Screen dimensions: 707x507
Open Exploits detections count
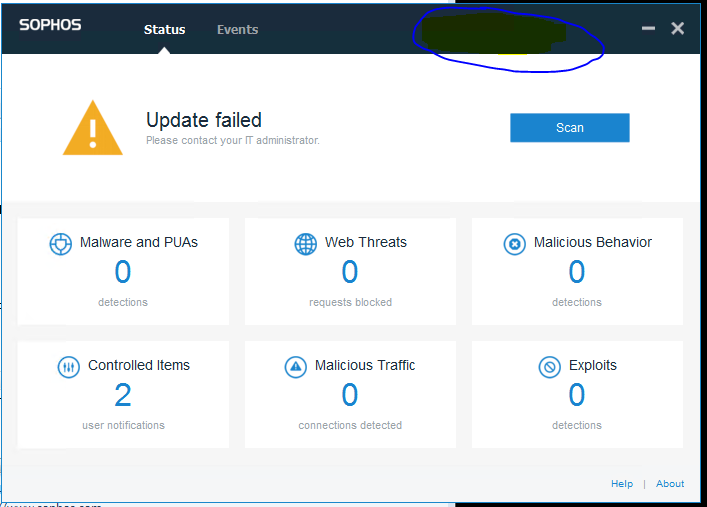tap(577, 395)
